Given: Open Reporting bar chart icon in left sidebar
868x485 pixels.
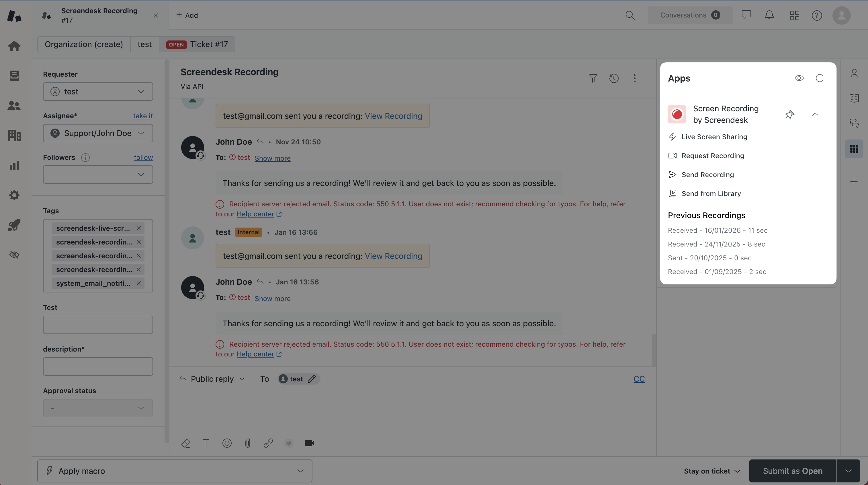Looking at the screenshot, I should click(14, 165).
